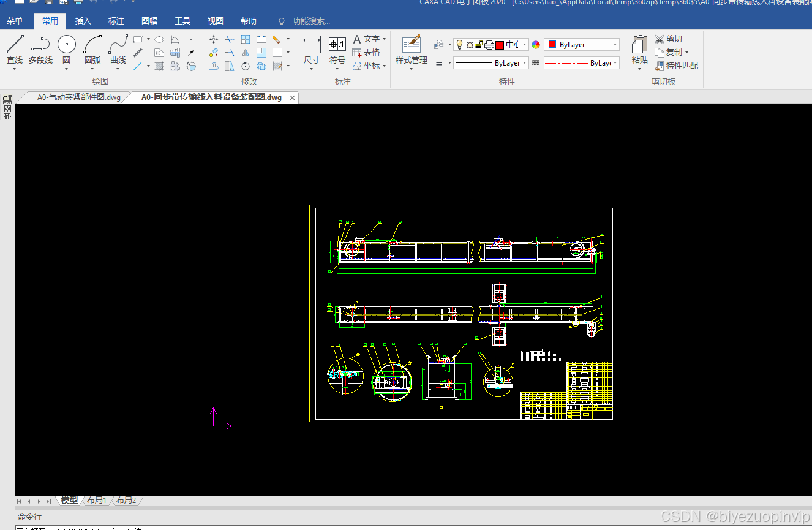Click red layer color square
812x530 pixels.
point(500,45)
